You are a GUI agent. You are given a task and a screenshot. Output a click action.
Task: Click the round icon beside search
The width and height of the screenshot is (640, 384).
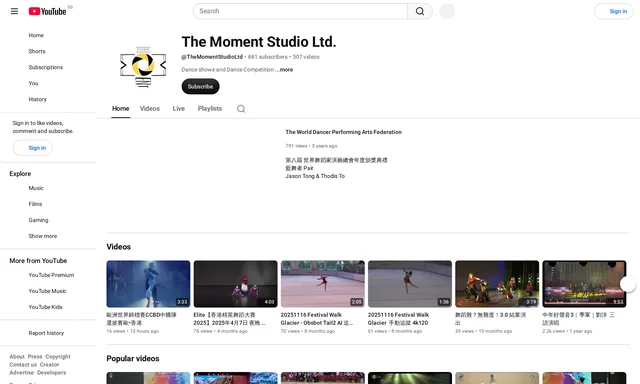tap(447, 11)
